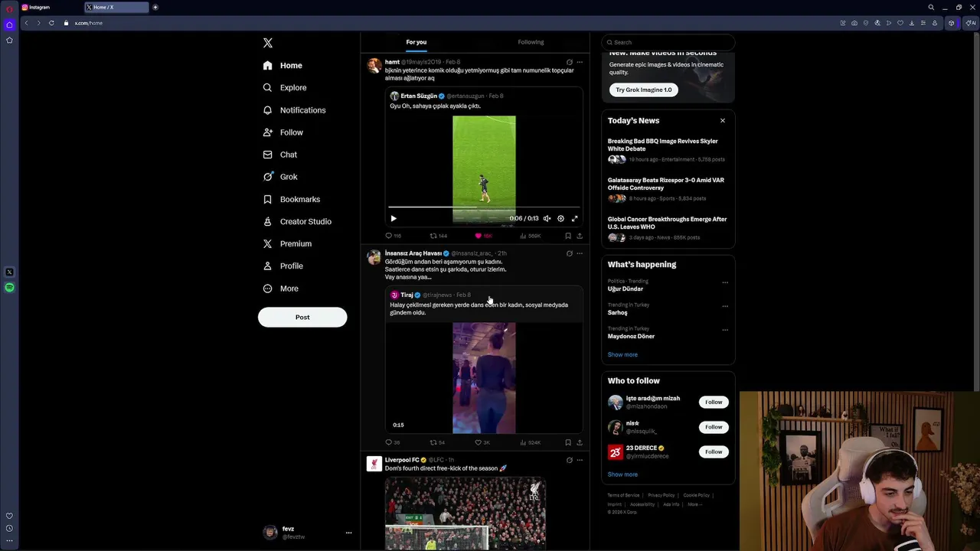Repost İnsansız Araç Havası post
The width and height of the screenshot is (980, 551).
(x=437, y=442)
